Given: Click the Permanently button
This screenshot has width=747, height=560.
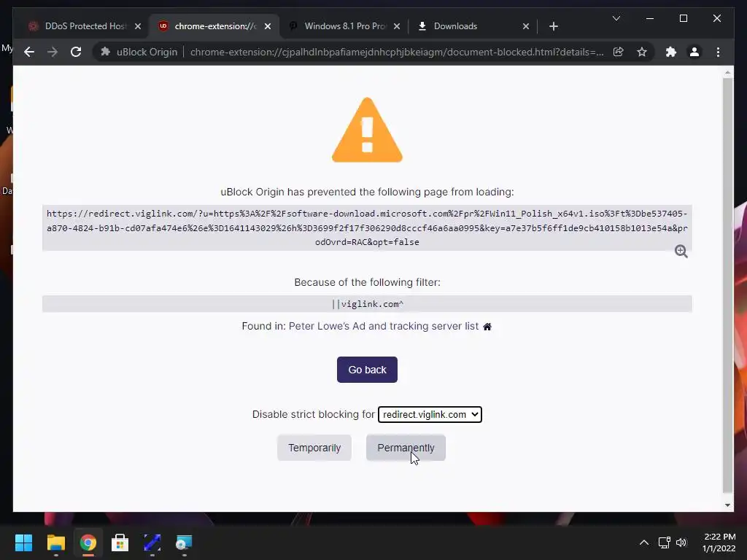Looking at the screenshot, I should [x=406, y=448].
